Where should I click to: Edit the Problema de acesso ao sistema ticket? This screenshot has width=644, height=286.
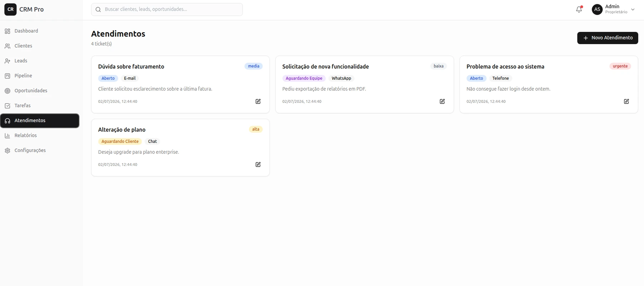626,101
